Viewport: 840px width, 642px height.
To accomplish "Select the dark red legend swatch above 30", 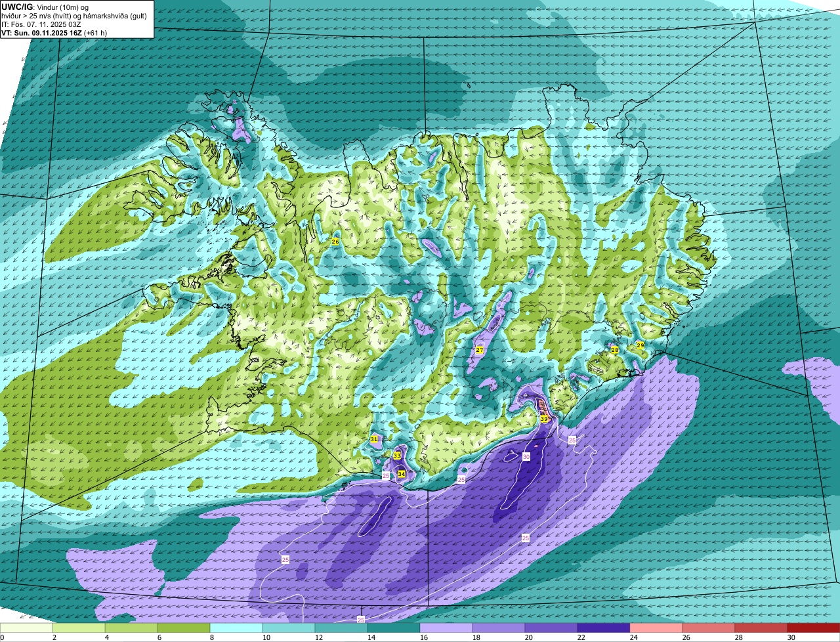I will (x=814, y=628).
